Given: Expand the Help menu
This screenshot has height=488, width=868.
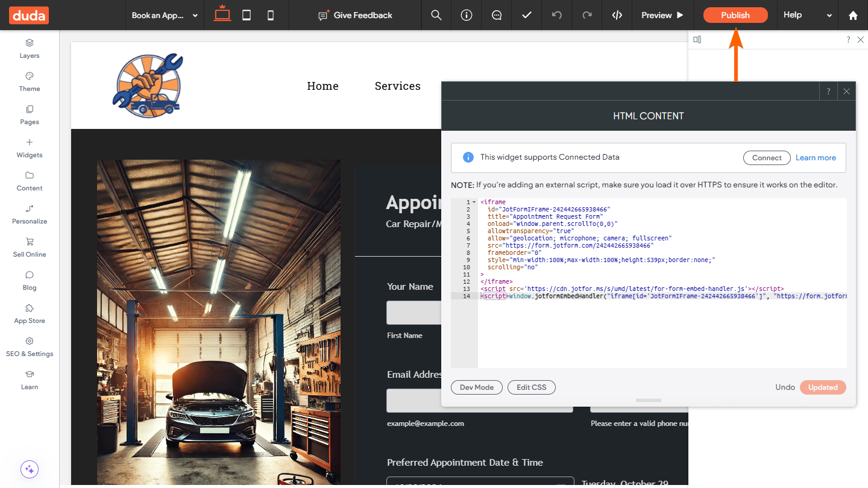Looking at the screenshot, I should click(807, 15).
